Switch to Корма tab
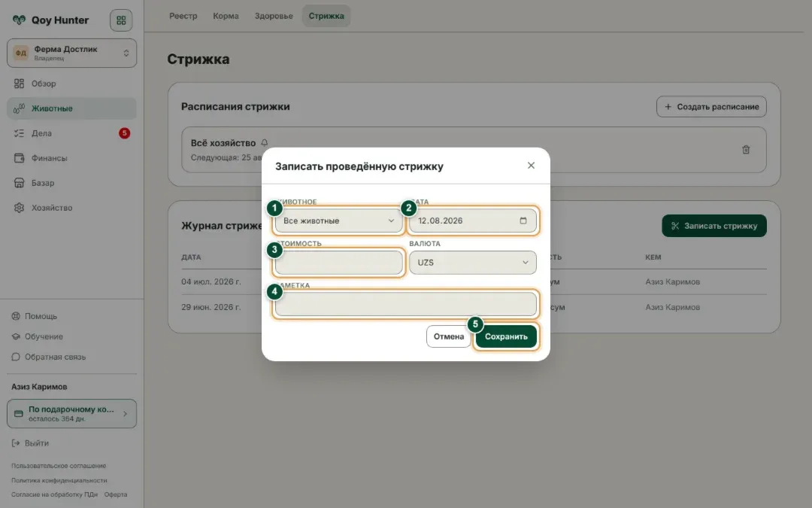Viewport: 812px width, 508px height. [226, 16]
